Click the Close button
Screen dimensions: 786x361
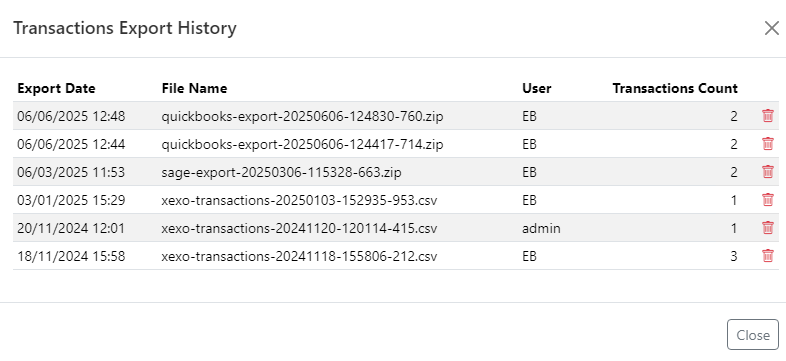pos(753,334)
